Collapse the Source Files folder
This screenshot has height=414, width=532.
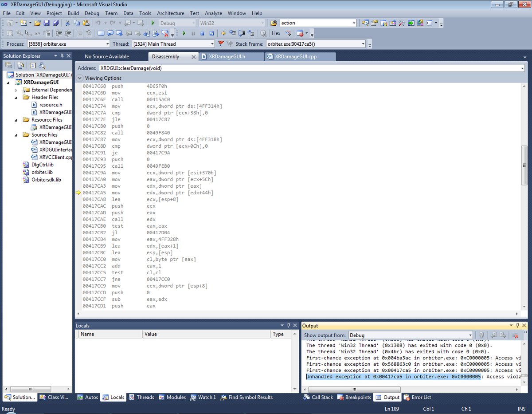(x=16, y=134)
